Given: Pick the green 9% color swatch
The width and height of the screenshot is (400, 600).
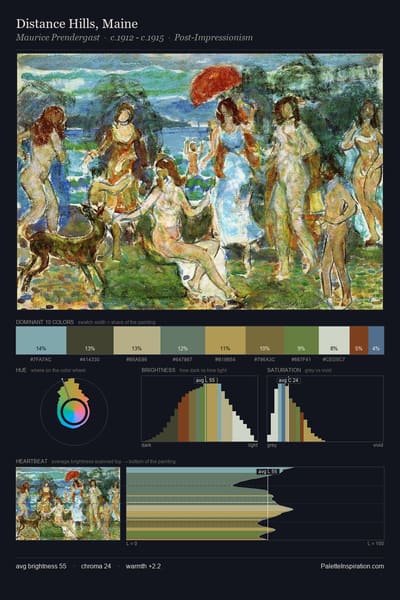Looking at the screenshot, I should coord(301,340).
